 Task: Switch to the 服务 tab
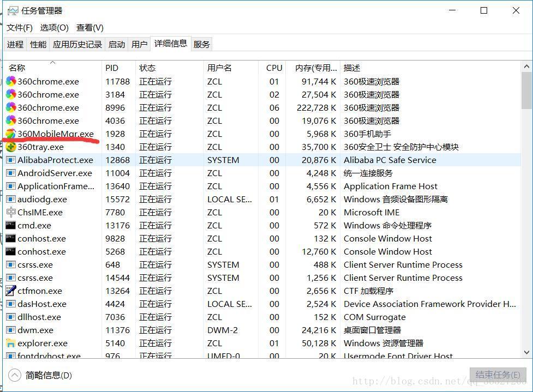(201, 45)
